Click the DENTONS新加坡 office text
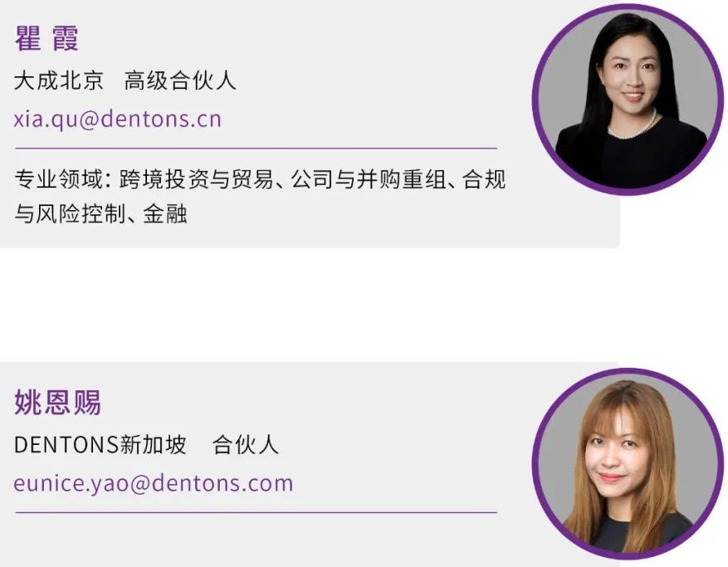728x567 pixels. pos(100,444)
